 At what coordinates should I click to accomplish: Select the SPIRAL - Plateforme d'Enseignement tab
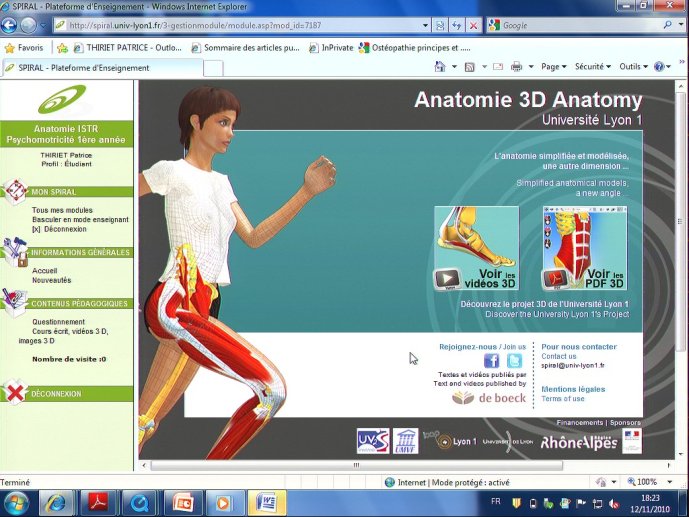tap(102, 68)
